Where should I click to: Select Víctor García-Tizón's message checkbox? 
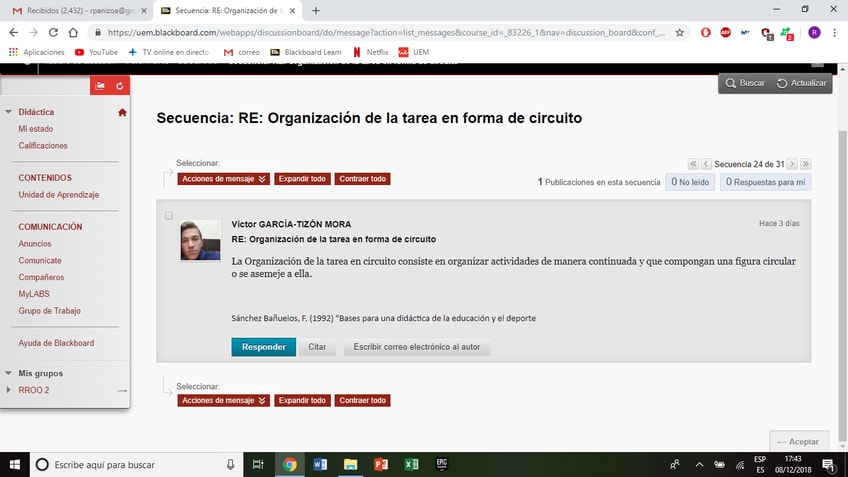(169, 216)
